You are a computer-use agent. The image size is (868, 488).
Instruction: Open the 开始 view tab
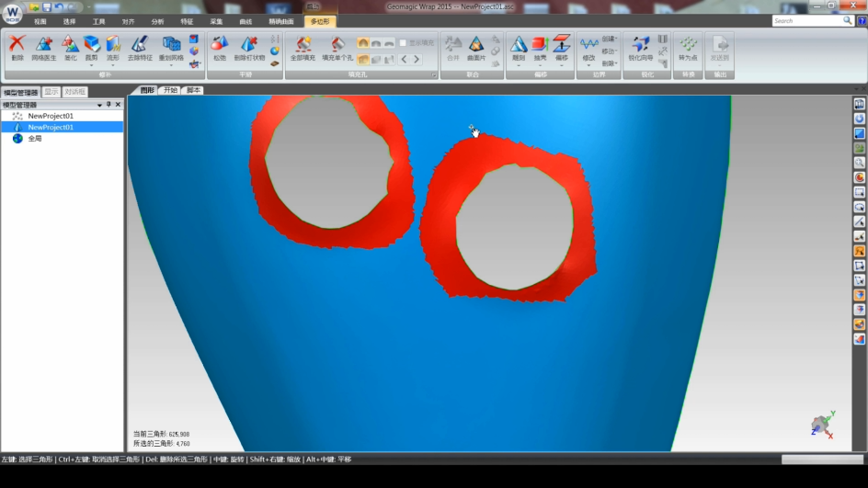170,91
